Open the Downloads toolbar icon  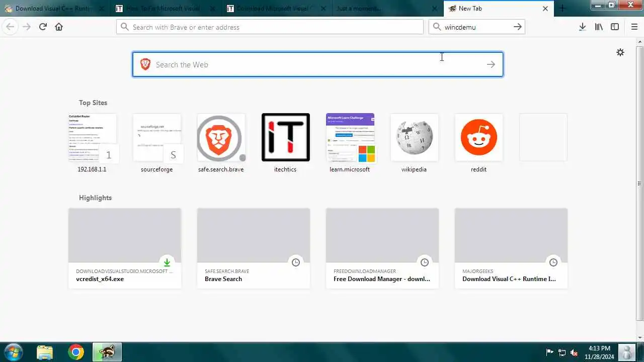[582, 27]
